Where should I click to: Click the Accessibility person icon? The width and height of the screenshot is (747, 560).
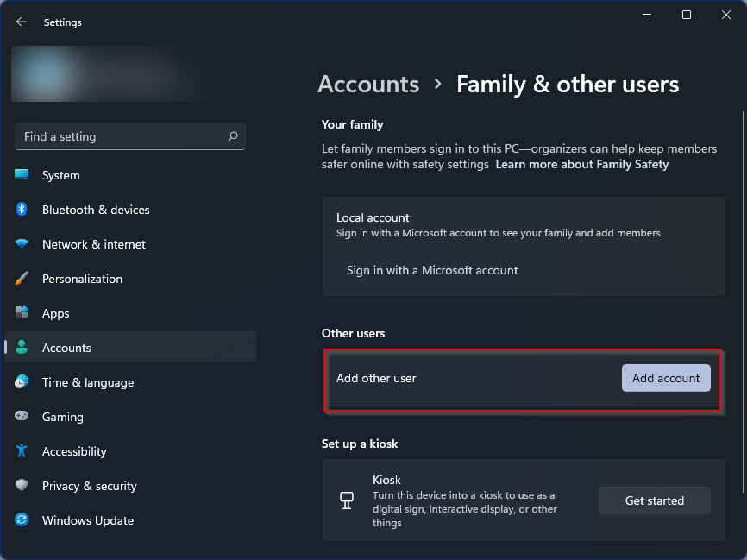22,451
